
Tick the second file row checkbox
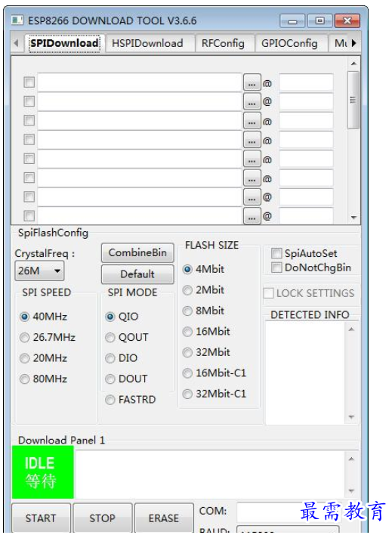(x=29, y=101)
